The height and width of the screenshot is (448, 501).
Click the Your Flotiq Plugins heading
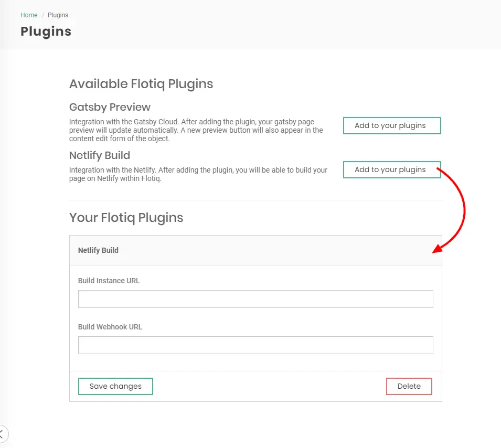click(126, 218)
